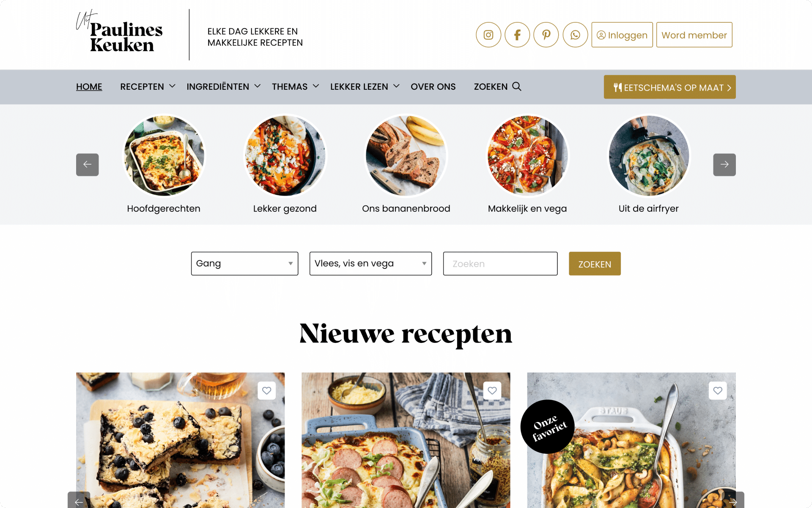Focus the Zoeken text input field
The image size is (812, 508).
(x=500, y=264)
